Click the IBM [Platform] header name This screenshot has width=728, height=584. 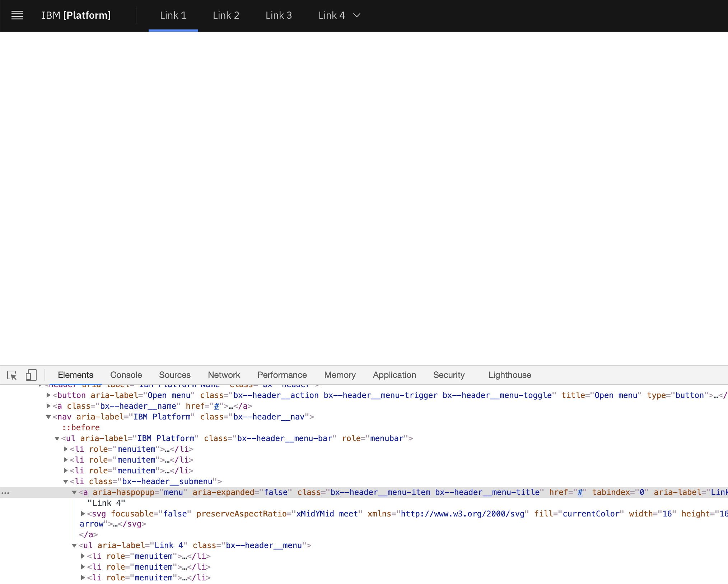coord(76,15)
